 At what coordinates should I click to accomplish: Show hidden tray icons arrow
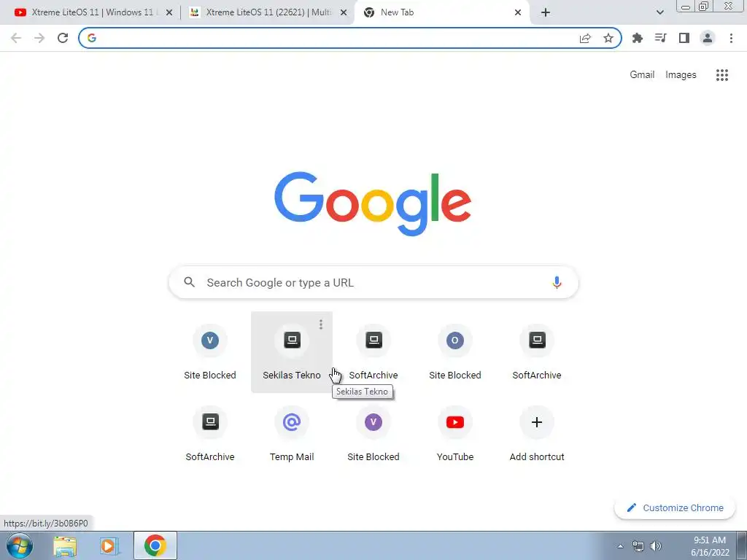point(620,546)
